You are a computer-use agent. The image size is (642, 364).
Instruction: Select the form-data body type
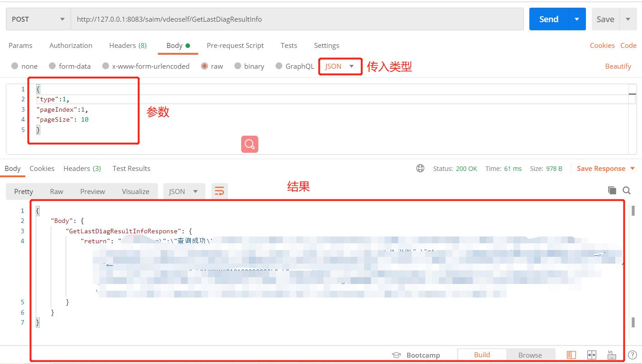pos(70,66)
